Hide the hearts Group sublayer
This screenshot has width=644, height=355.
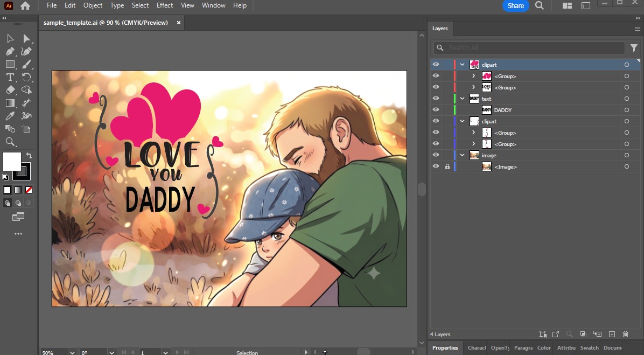[436, 76]
